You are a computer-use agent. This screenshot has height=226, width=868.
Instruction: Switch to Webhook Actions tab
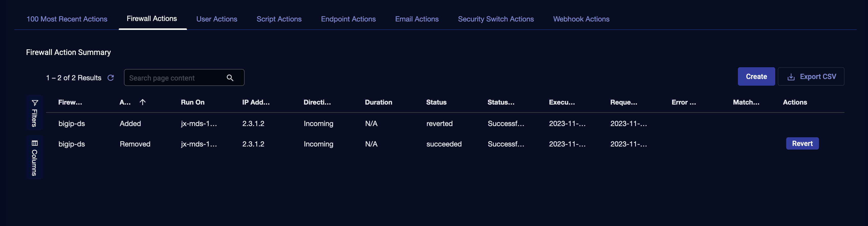pos(581,19)
